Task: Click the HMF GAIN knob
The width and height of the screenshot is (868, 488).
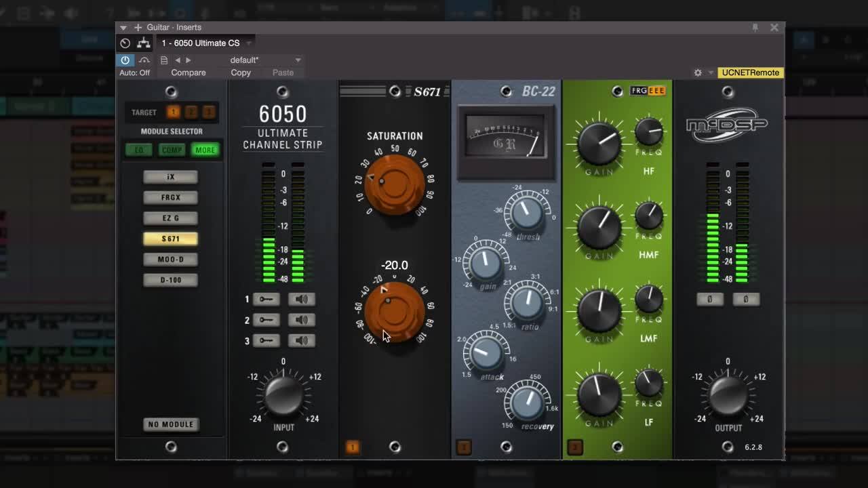Action: coord(599,228)
